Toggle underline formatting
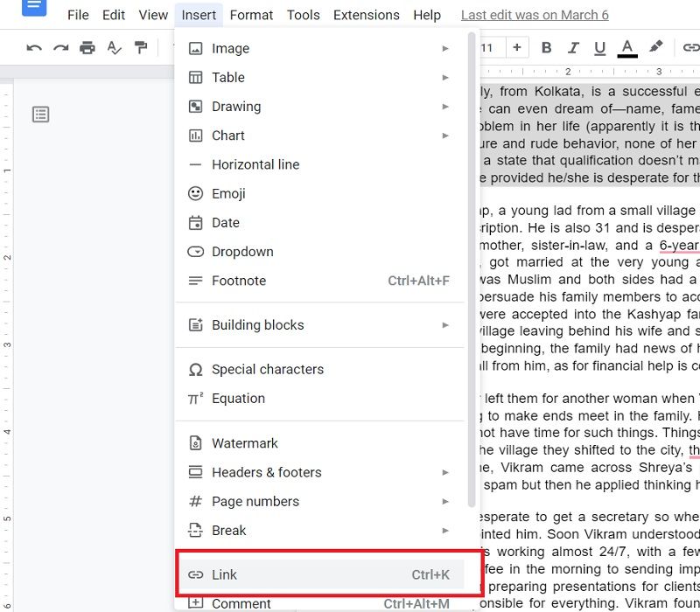Screen dimensions: 700x612 click(600, 48)
